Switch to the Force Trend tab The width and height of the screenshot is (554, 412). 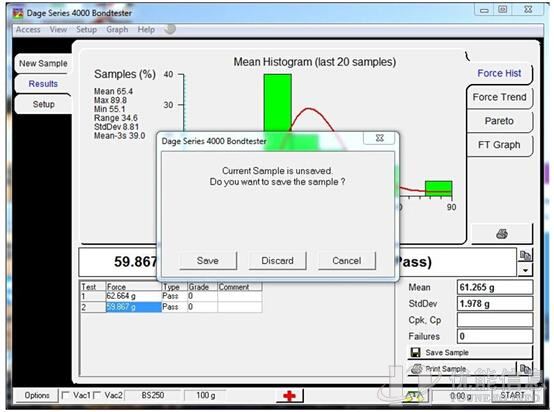pos(499,97)
